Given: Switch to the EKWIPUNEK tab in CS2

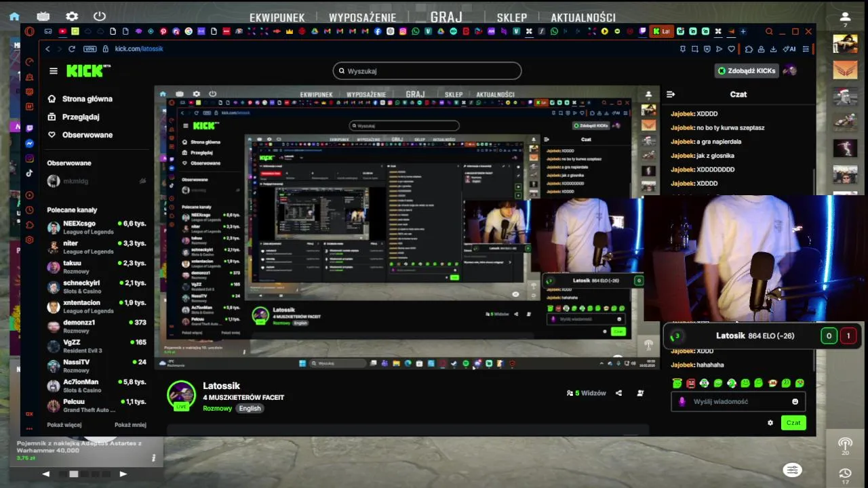Looking at the screenshot, I should [x=277, y=18].
